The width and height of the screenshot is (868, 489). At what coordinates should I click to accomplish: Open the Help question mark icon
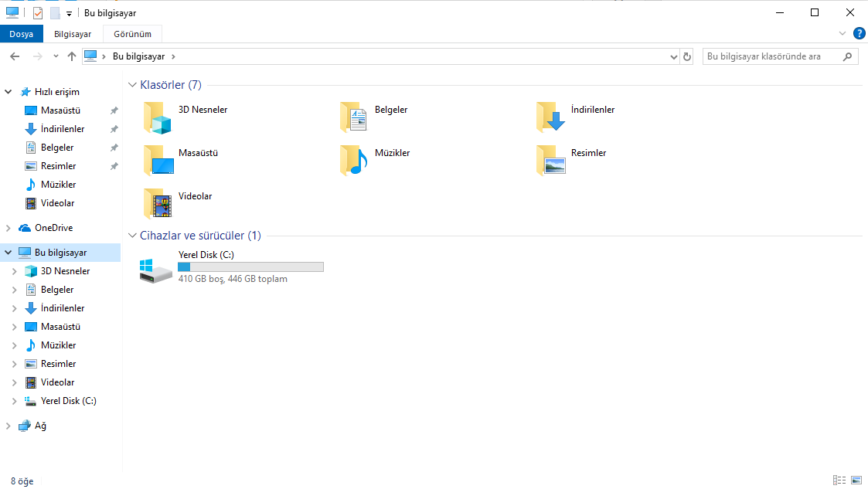click(859, 34)
